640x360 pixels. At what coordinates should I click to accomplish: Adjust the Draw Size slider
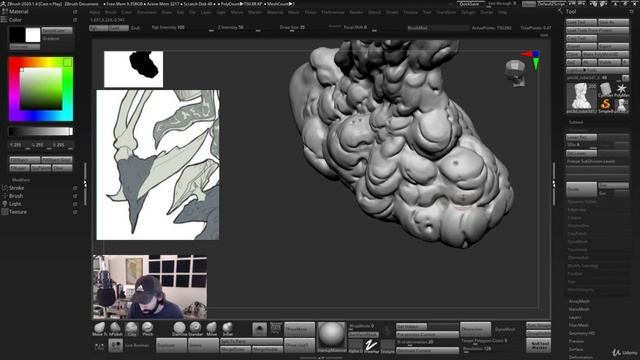pos(302,28)
